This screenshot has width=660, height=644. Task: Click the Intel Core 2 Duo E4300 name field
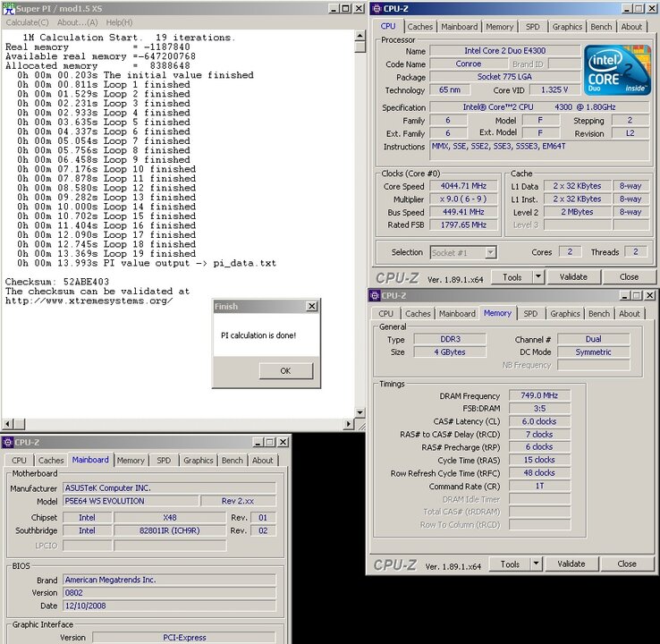click(504, 50)
